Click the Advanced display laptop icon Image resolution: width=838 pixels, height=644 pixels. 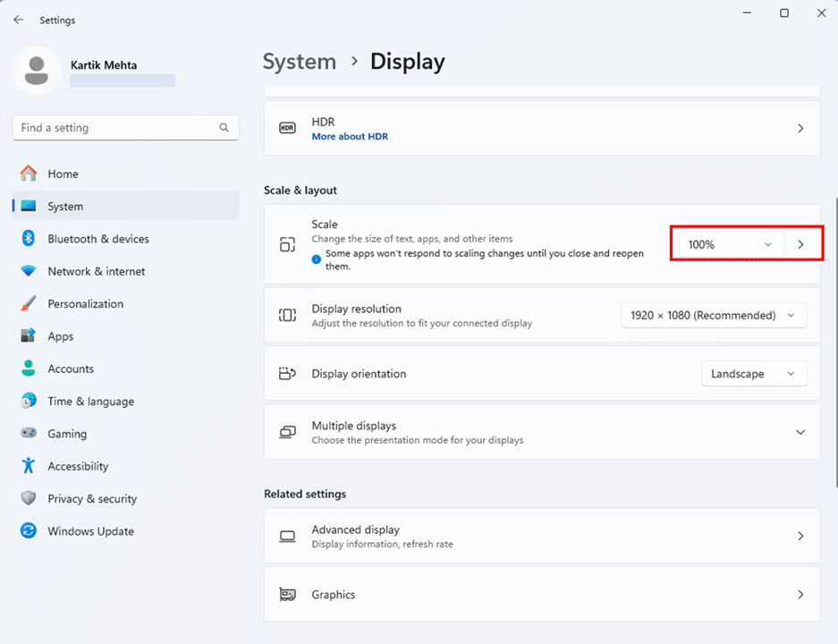(x=287, y=536)
